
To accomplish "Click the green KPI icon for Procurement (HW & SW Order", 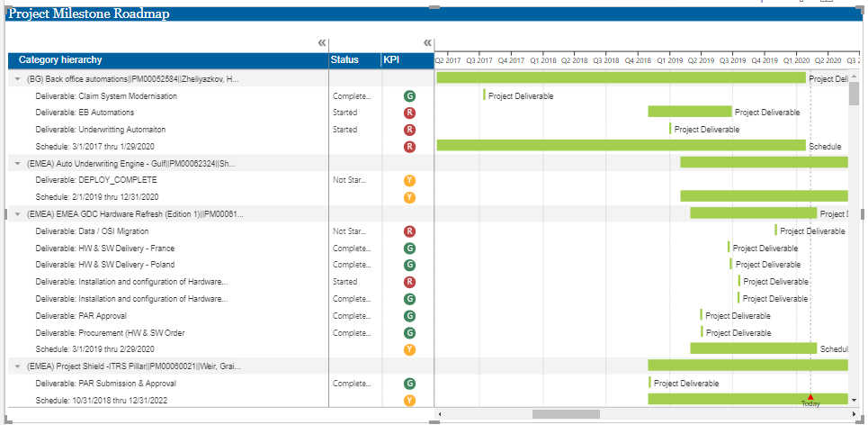I will [409, 333].
